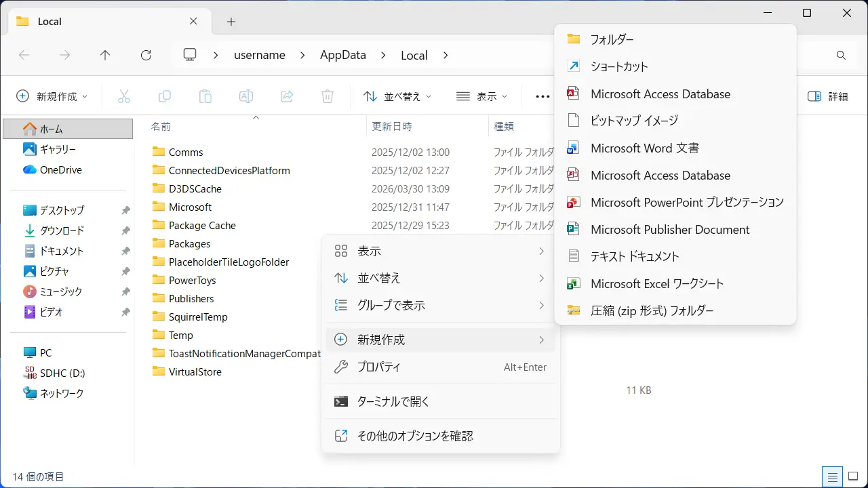868x488 pixels.
Task: Pick 圧縮 (zip 形式) フォルダー option
Action: click(652, 310)
